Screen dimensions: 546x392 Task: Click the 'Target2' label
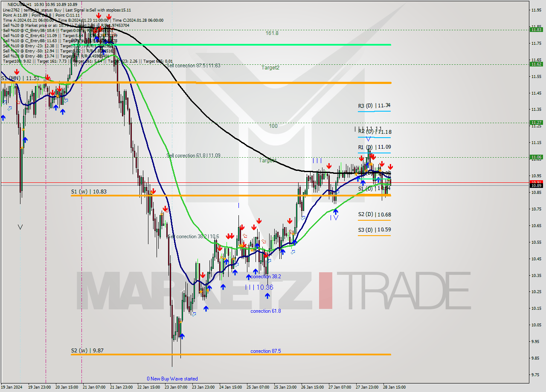coord(270,67)
